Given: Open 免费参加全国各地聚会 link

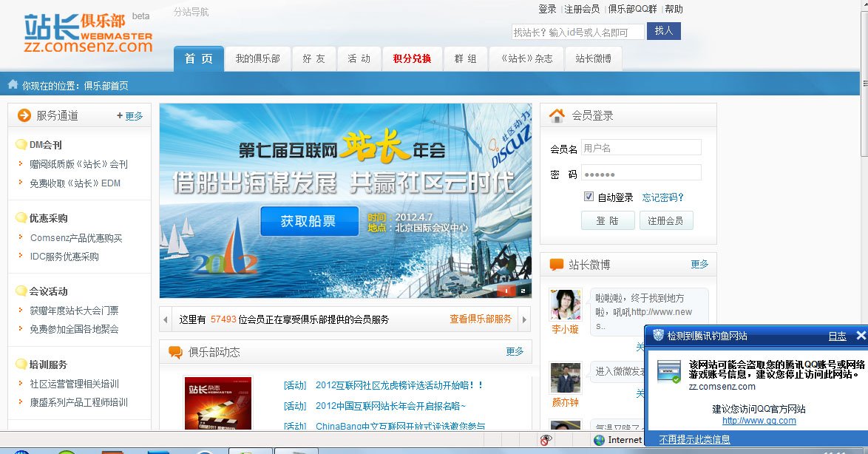Looking at the screenshot, I should tap(74, 329).
